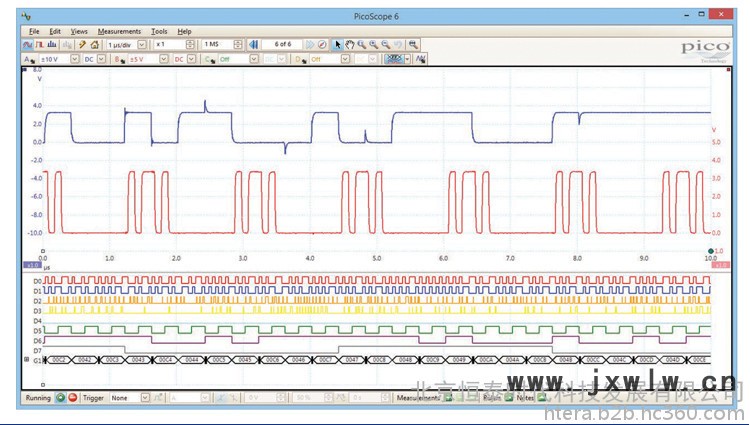Image resolution: width=750 pixels, height=425 pixels.
Task: Click the 00C2 bus value in G1
Action: coord(59,360)
